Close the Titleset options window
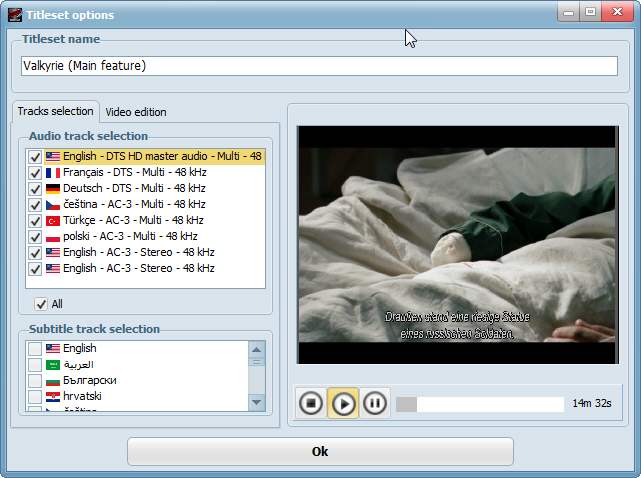Viewport: 641px width, 478px height. tap(617, 12)
